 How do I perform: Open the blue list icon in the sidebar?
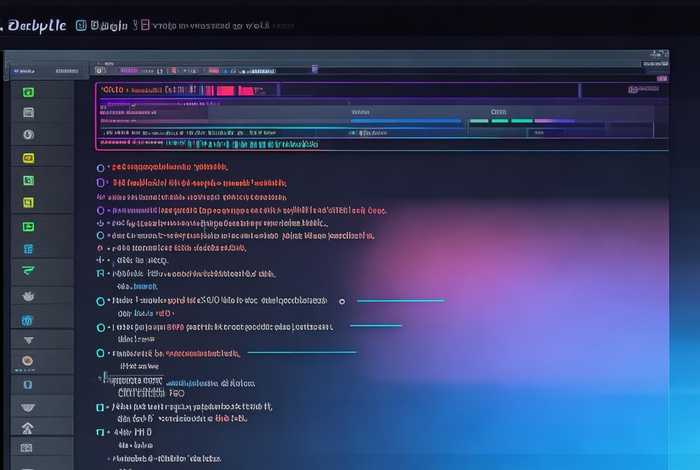[28, 248]
